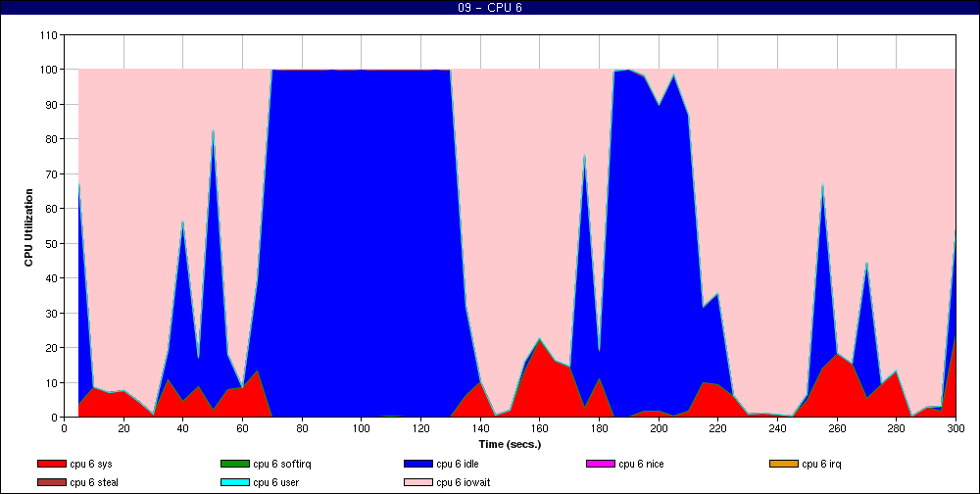The width and height of the screenshot is (980, 494).
Task: Click the x-axis tick label 140
Action: [x=480, y=428]
